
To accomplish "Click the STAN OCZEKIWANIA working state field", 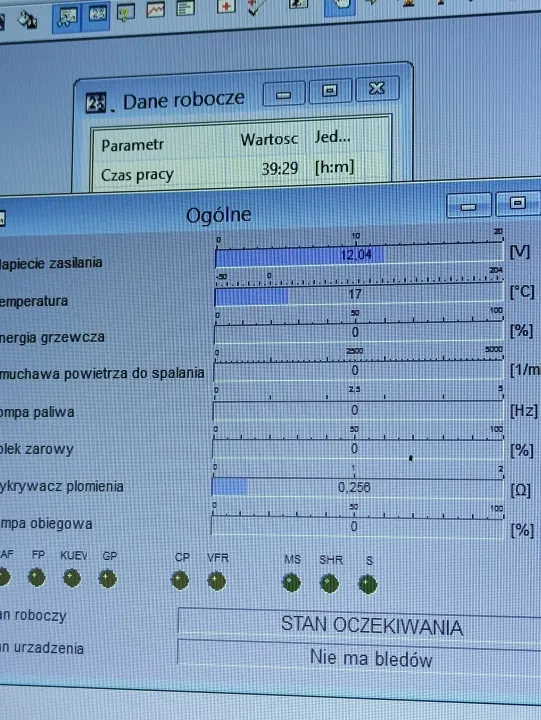I will tap(360, 625).
